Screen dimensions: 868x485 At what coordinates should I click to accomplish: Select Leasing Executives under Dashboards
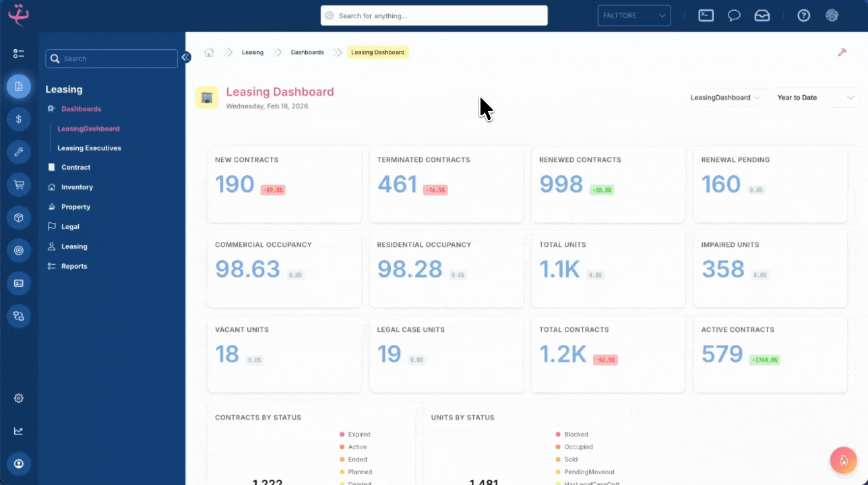coord(88,148)
